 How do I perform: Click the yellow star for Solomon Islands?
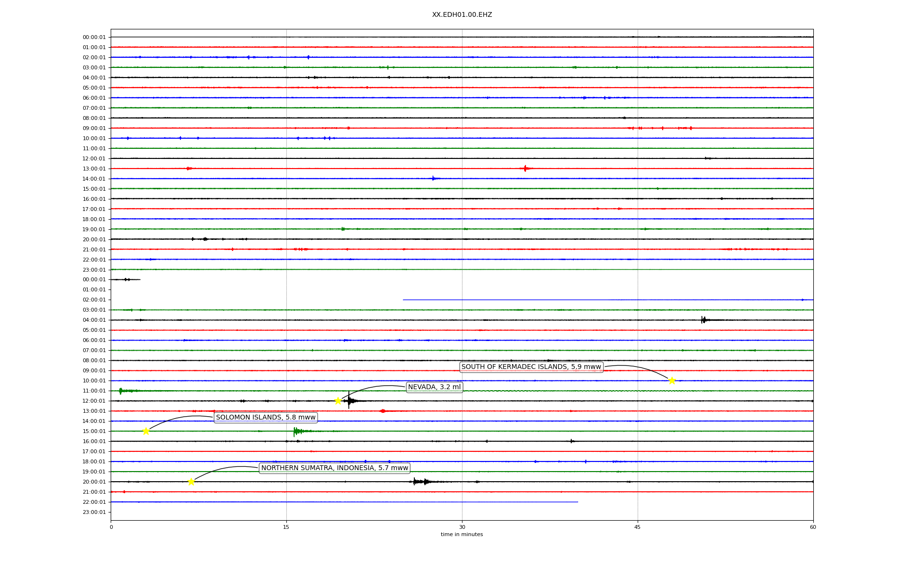click(146, 431)
